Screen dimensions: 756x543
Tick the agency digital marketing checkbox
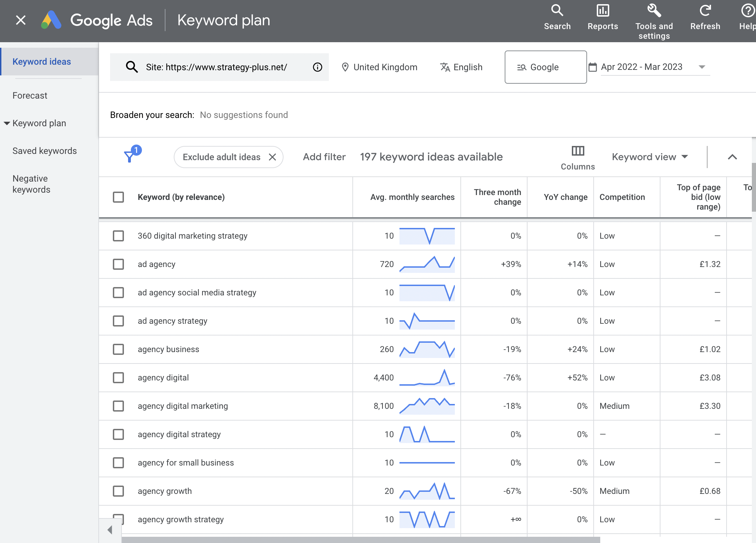118,406
